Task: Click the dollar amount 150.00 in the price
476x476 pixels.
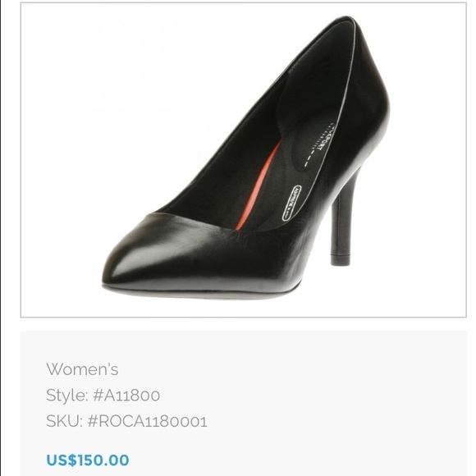Action: (103, 460)
